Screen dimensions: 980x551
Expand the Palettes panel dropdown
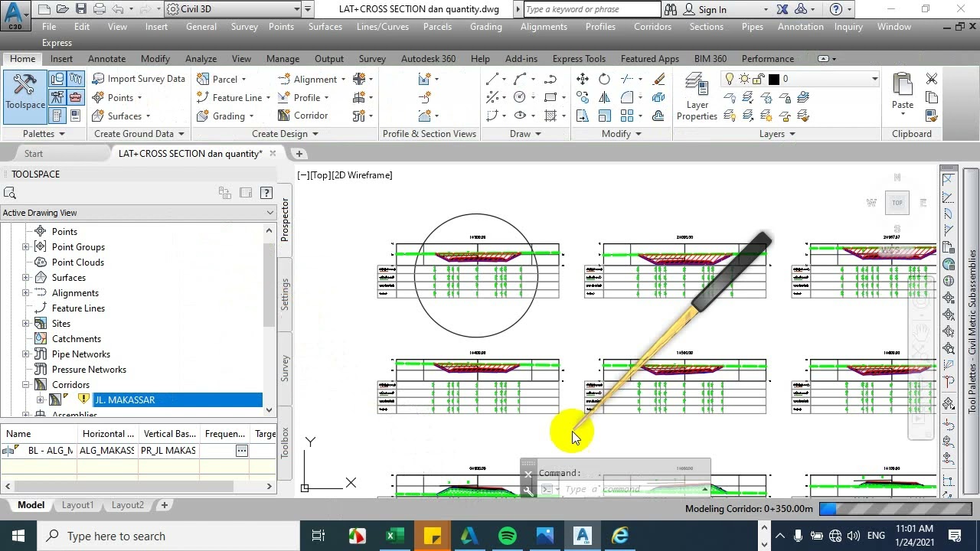click(44, 134)
